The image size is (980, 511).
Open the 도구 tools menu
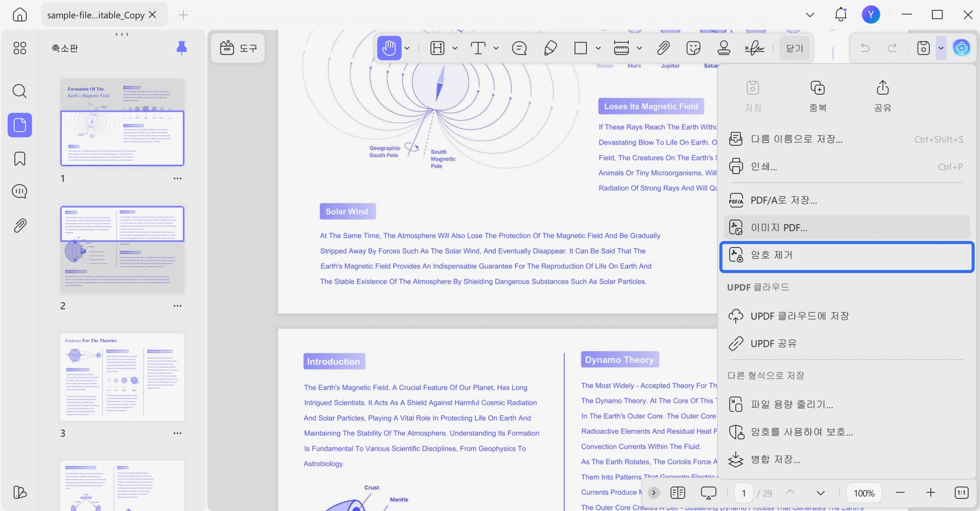point(238,48)
